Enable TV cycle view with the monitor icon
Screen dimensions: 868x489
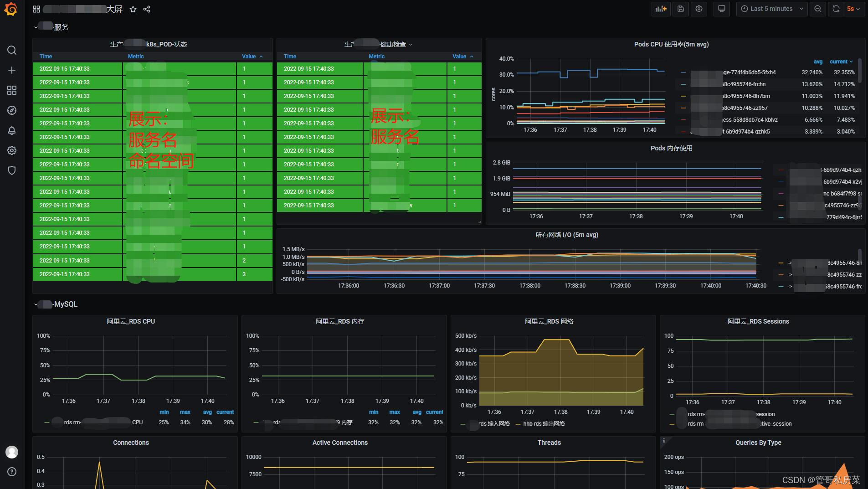click(721, 9)
